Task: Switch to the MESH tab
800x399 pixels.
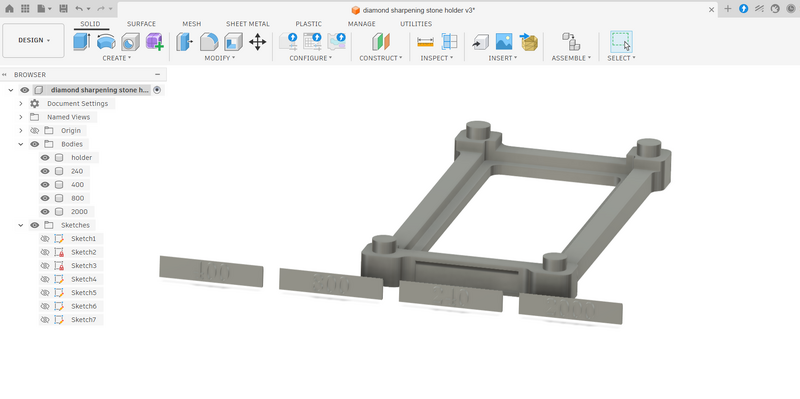Action: point(192,24)
